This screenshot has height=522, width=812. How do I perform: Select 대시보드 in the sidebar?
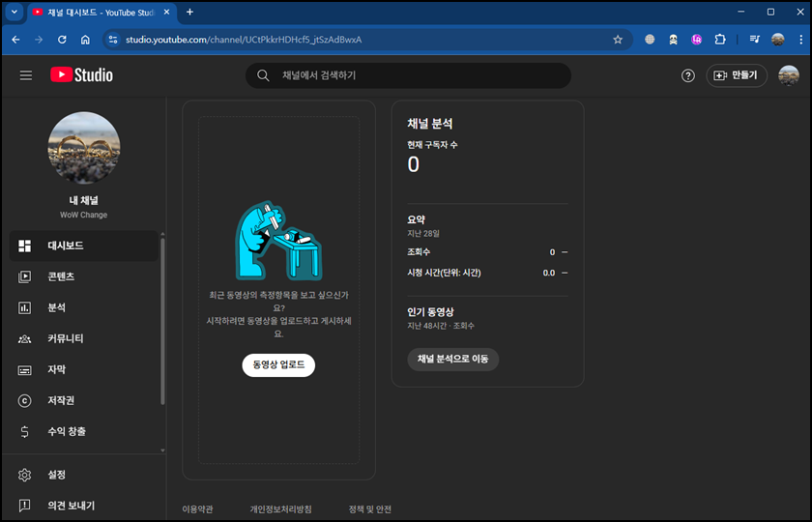coord(84,246)
